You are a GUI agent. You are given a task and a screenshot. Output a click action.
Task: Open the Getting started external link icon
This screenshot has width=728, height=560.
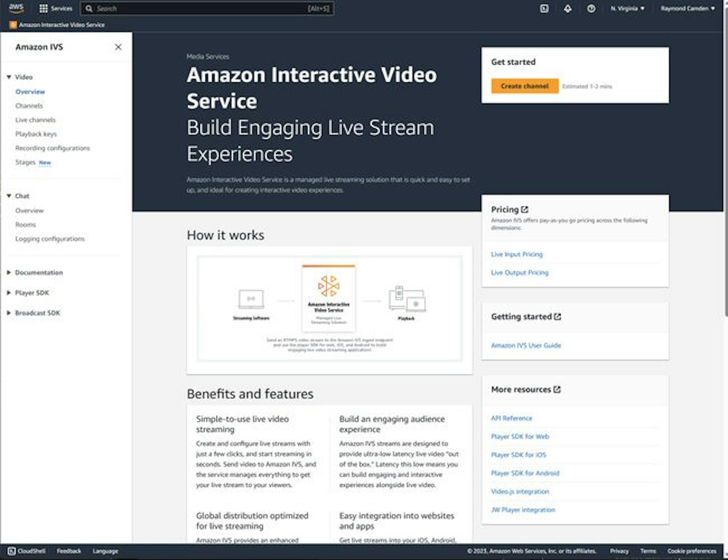[557, 317]
